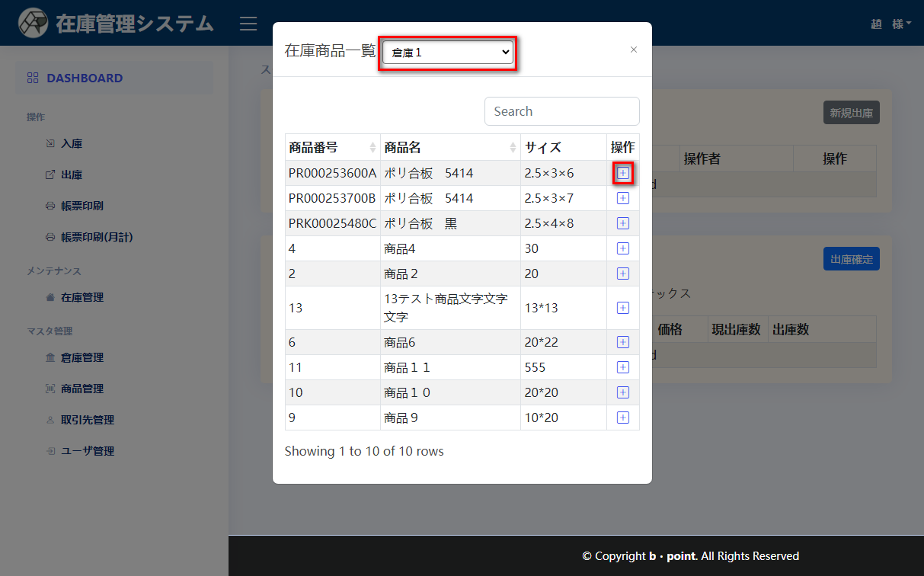Add product PR000253700B via plus icon
The height and width of the screenshot is (576, 924).
coord(622,198)
